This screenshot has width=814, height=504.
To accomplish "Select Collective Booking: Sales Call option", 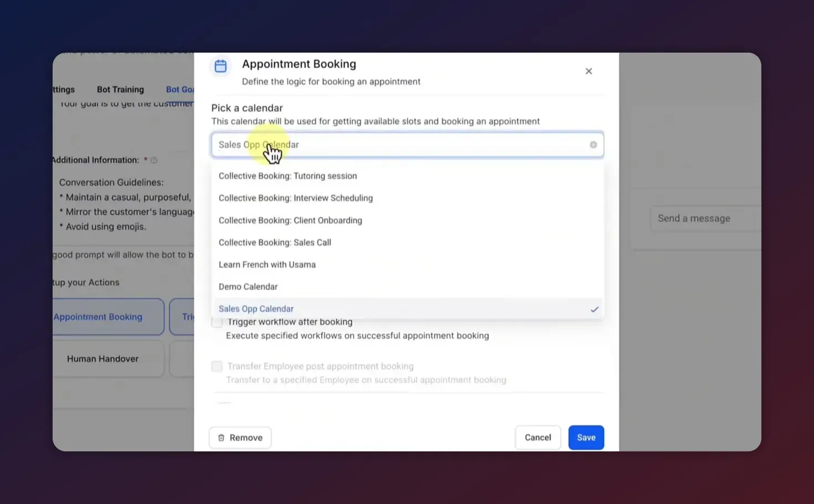I will click(x=275, y=242).
